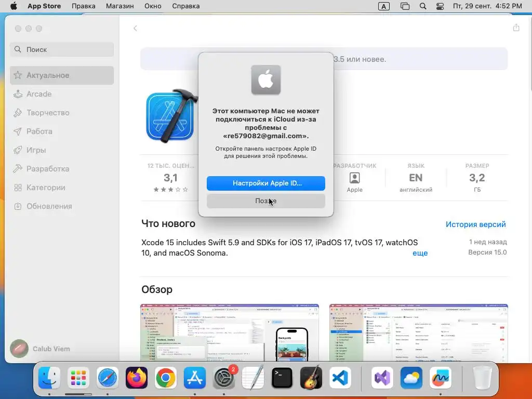Open the Справка menu

pyautogui.click(x=185, y=6)
